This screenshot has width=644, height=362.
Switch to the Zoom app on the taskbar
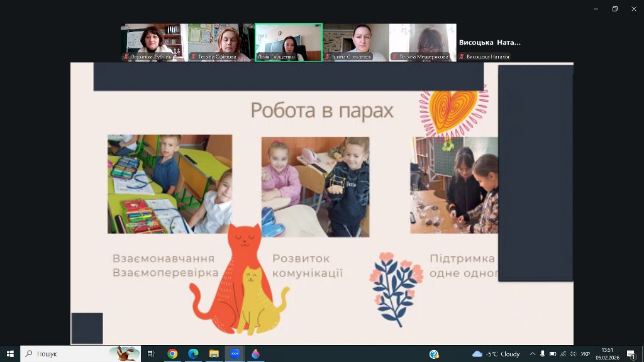click(x=235, y=354)
